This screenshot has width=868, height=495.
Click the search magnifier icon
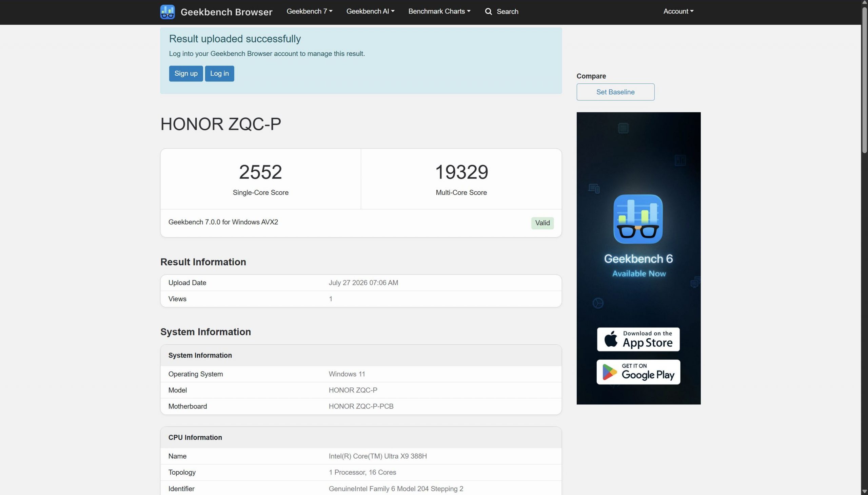[488, 12]
